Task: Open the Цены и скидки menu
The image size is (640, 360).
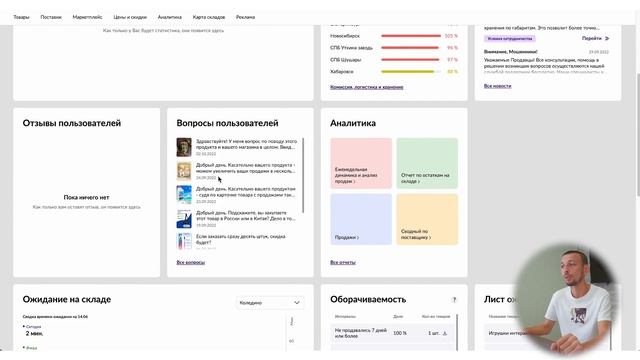Action: tap(130, 17)
